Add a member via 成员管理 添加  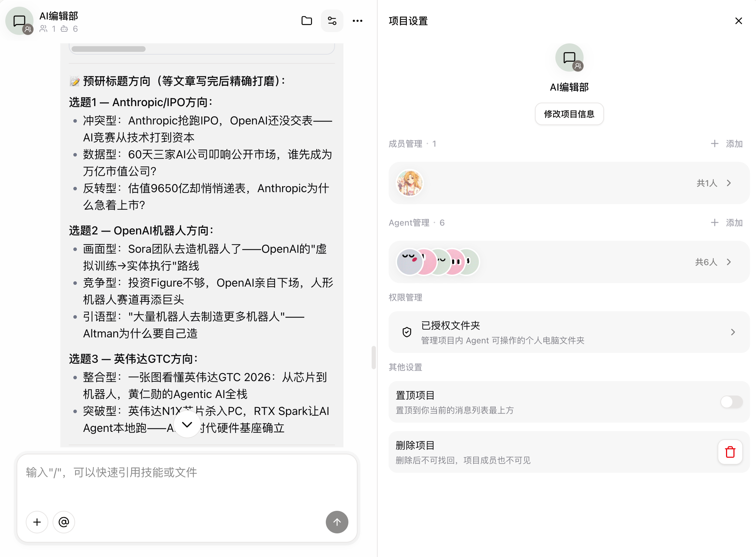[726, 144]
